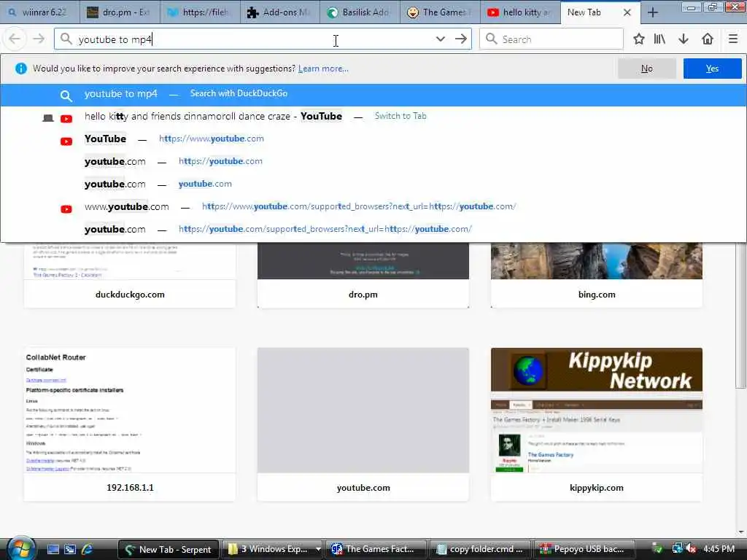Switch to the hello kitty YouTube tab
The height and width of the screenshot is (560, 747).
coord(519,12)
